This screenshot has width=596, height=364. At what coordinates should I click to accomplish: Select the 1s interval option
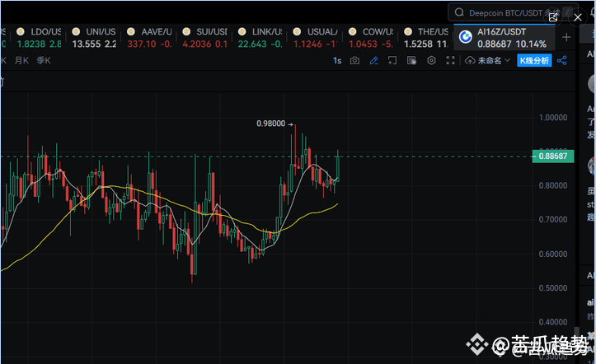(337, 61)
